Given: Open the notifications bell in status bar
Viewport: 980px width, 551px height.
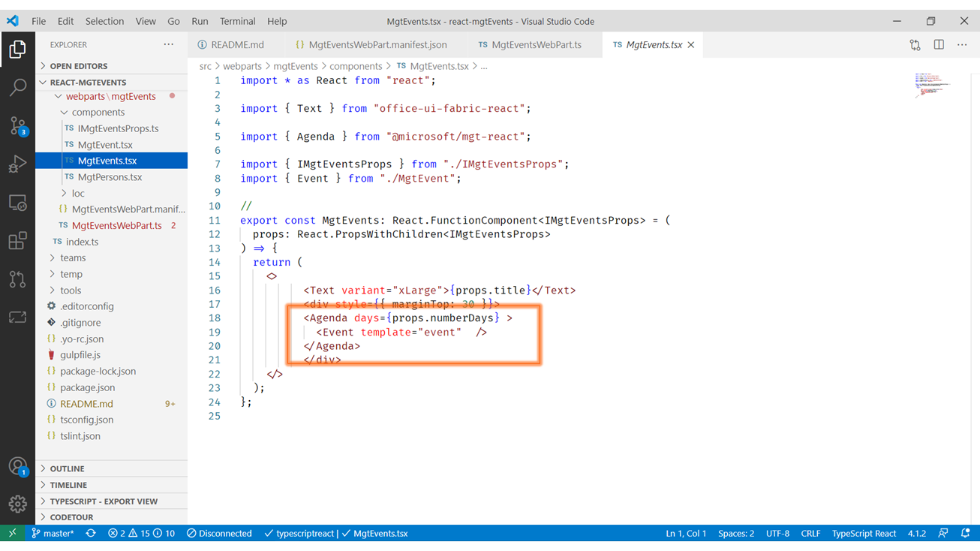Looking at the screenshot, I should point(965,534).
